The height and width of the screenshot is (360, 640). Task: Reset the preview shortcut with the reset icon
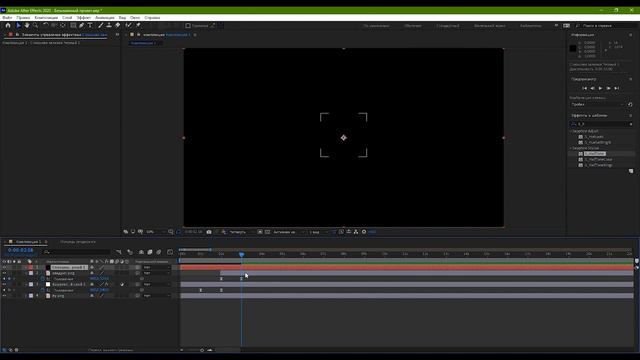630,104
